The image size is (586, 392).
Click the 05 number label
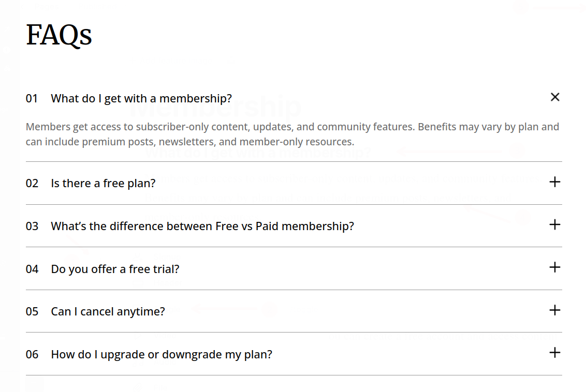[x=32, y=312]
